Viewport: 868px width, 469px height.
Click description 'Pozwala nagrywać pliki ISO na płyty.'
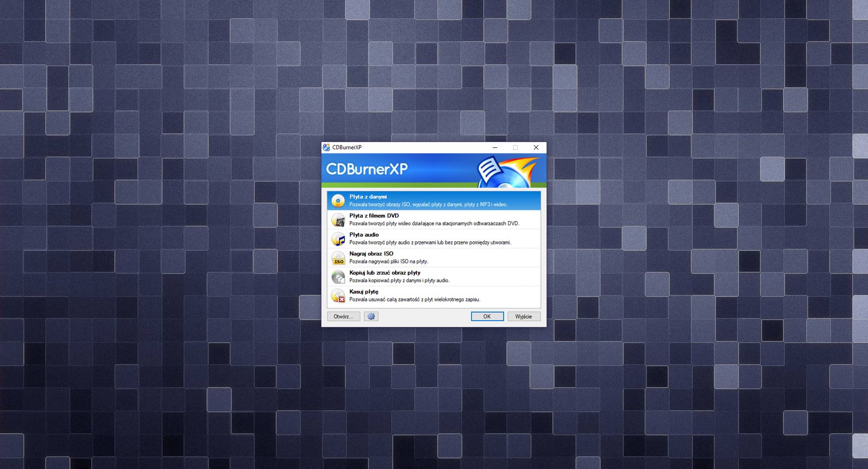coord(389,262)
